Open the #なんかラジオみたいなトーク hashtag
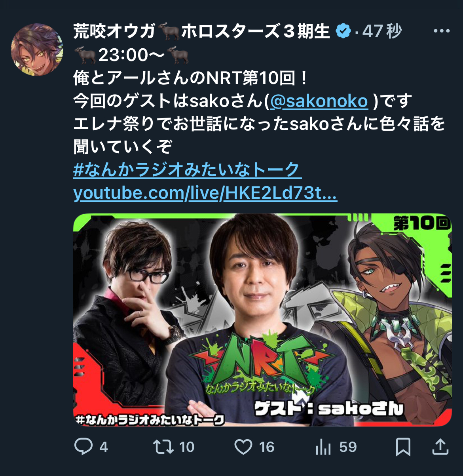 187,170
